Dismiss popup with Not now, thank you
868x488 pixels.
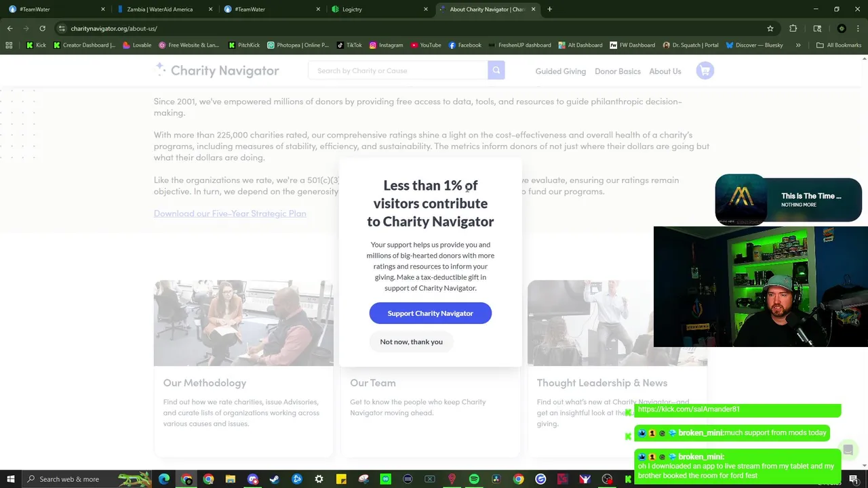pyautogui.click(x=411, y=342)
